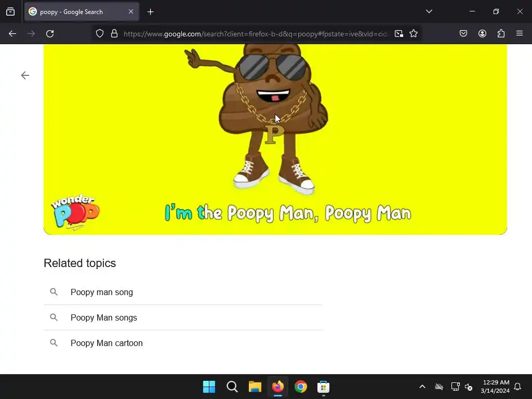Open the clock showing 12:29 AM
532x399 pixels.
(495, 387)
